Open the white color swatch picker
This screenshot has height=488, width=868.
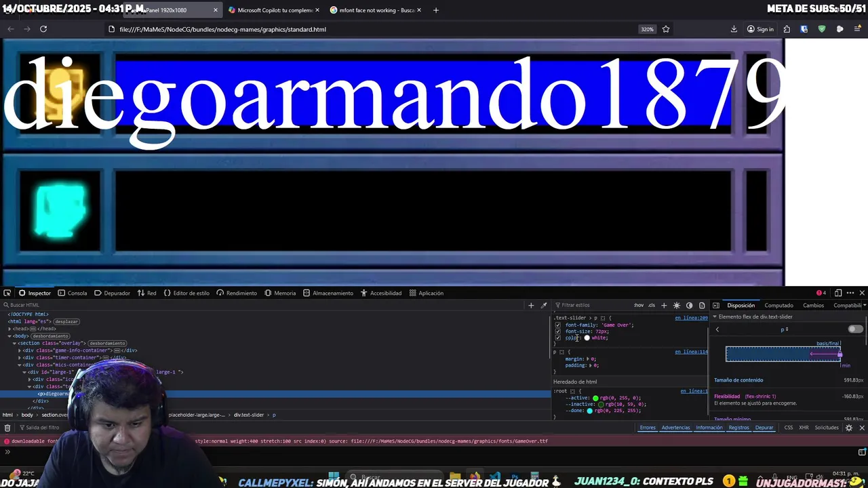587,338
